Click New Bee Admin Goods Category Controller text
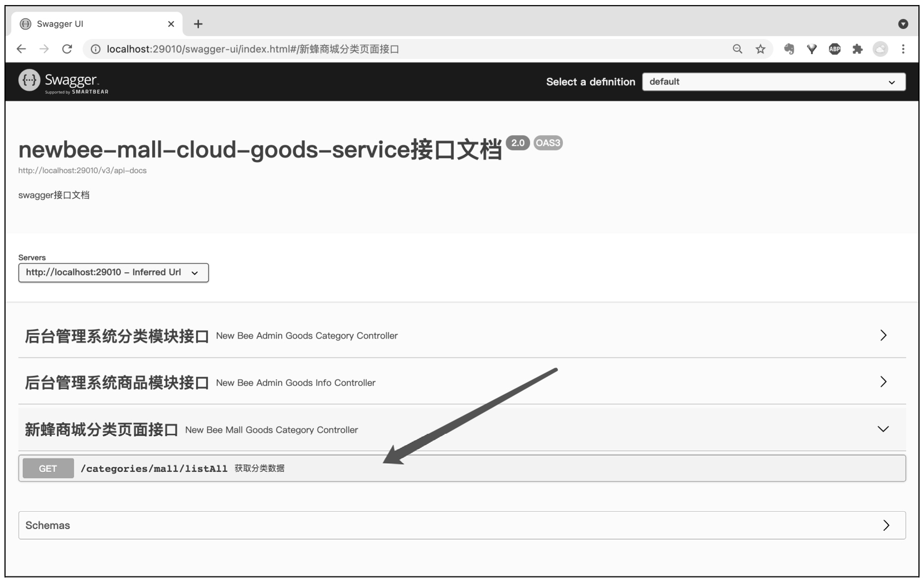 307,336
